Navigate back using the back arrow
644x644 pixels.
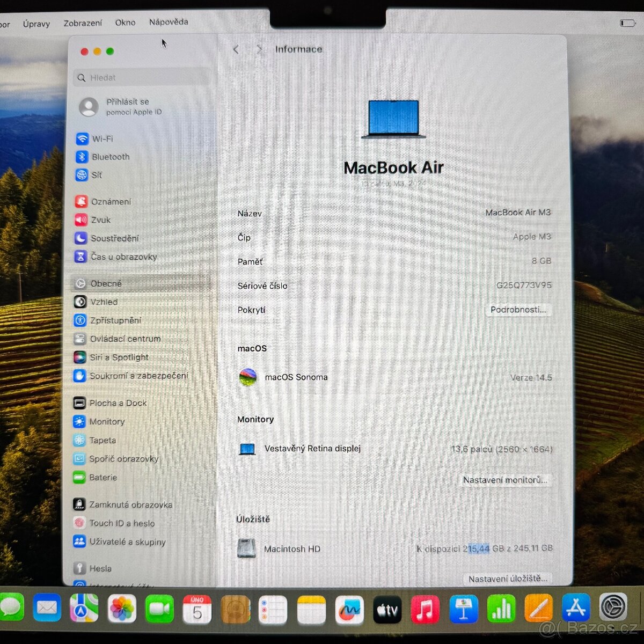click(236, 49)
